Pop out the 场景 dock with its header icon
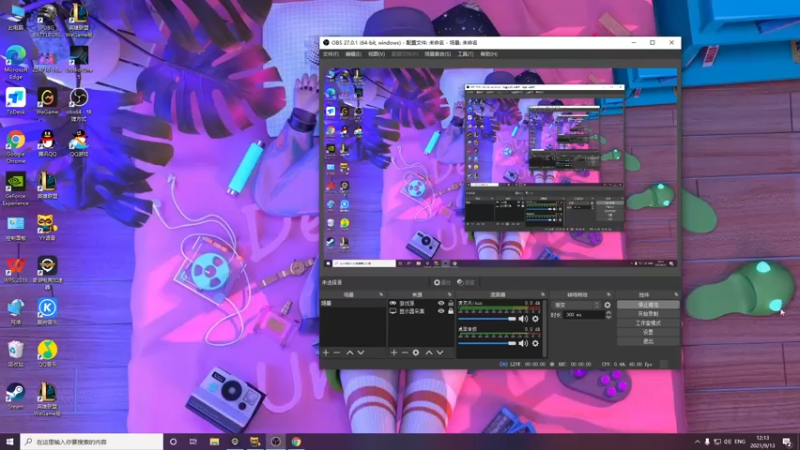 click(x=381, y=294)
